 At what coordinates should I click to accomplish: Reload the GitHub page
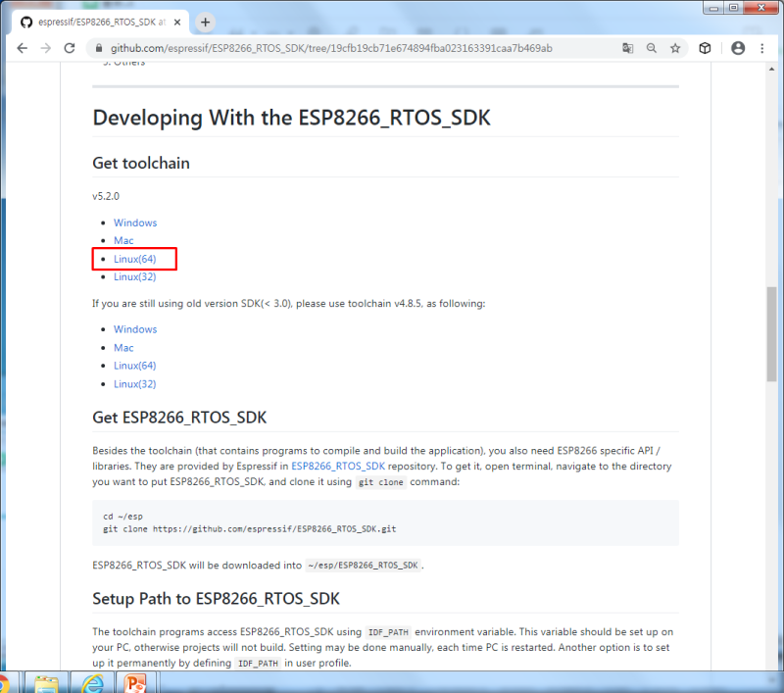(x=70, y=48)
